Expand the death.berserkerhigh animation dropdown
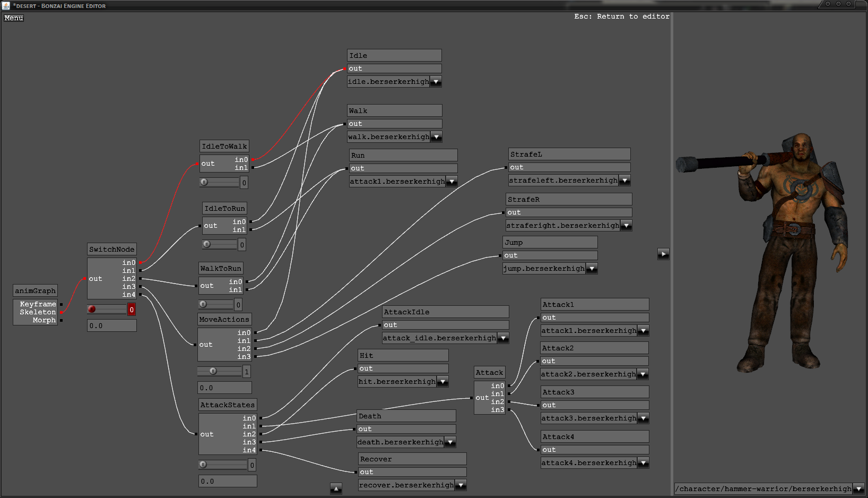The image size is (868, 498). click(450, 442)
